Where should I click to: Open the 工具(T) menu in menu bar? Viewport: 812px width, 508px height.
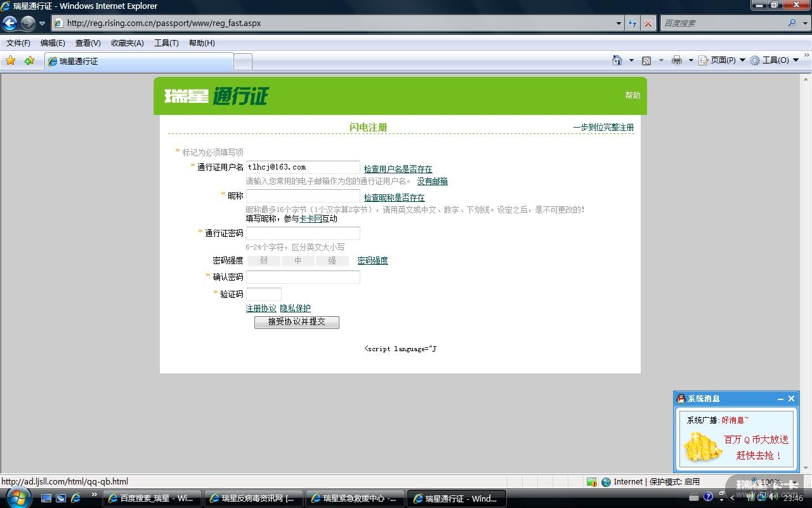(x=166, y=43)
